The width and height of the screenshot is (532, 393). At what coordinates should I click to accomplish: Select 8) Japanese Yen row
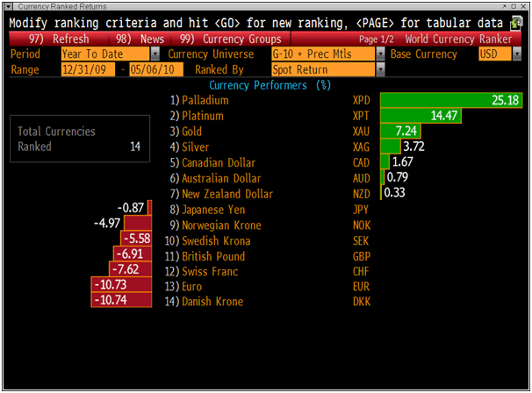[207, 210]
